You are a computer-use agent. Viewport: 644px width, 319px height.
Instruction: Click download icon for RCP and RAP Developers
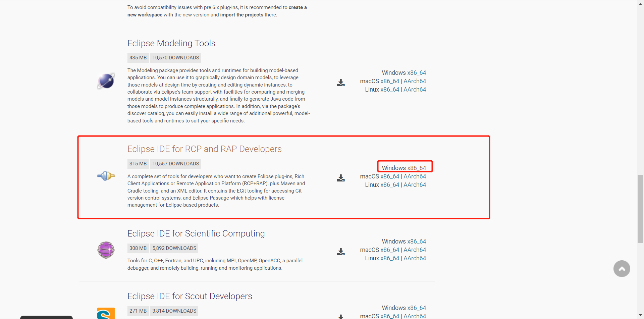coord(341,178)
